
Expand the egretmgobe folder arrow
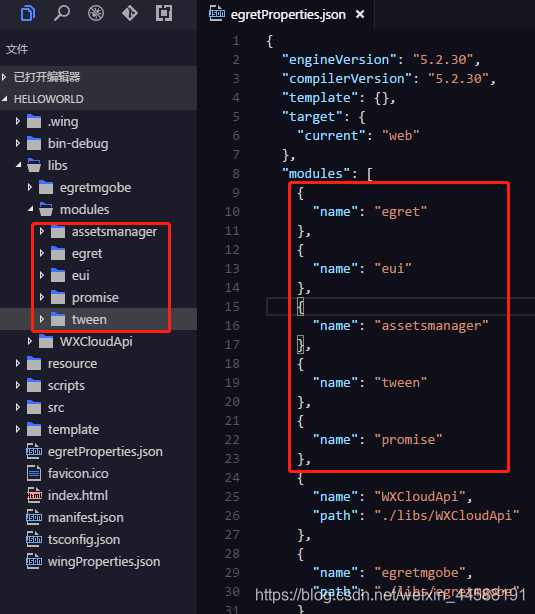point(30,187)
